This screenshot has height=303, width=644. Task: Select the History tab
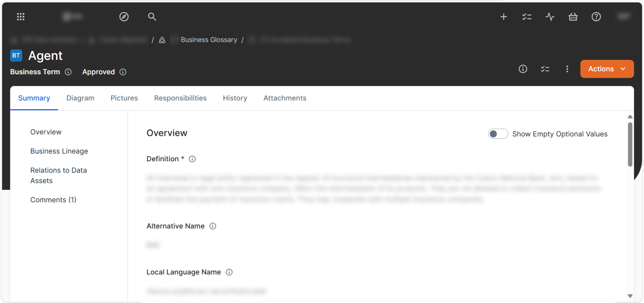[x=235, y=98]
